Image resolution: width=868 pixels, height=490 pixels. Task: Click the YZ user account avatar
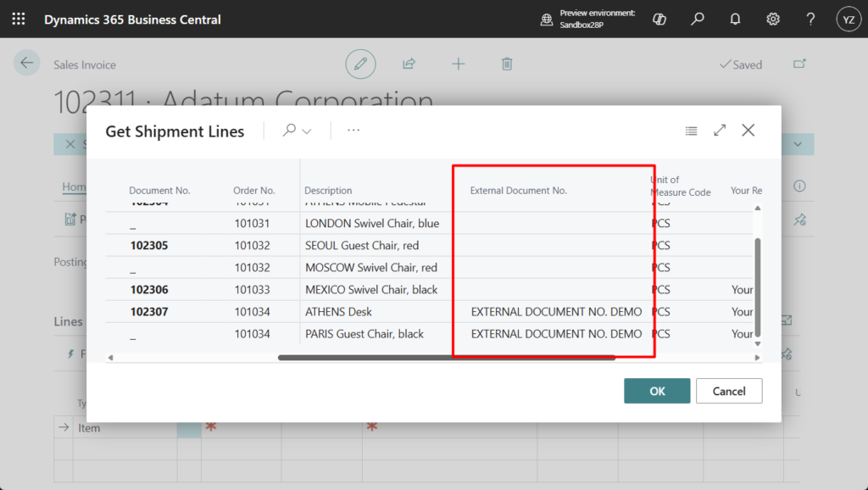848,19
